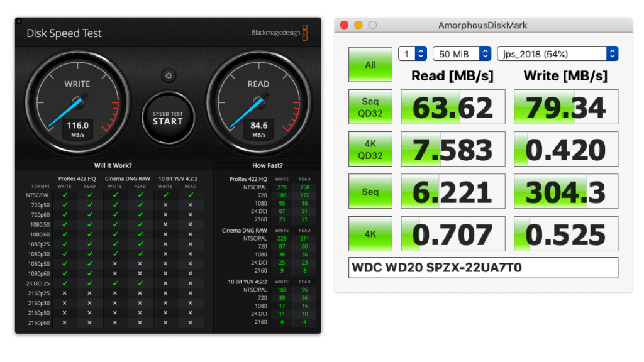
Task: Click 10 Bit YUV NTSC/PAL write value 103
Action: [x=282, y=290]
